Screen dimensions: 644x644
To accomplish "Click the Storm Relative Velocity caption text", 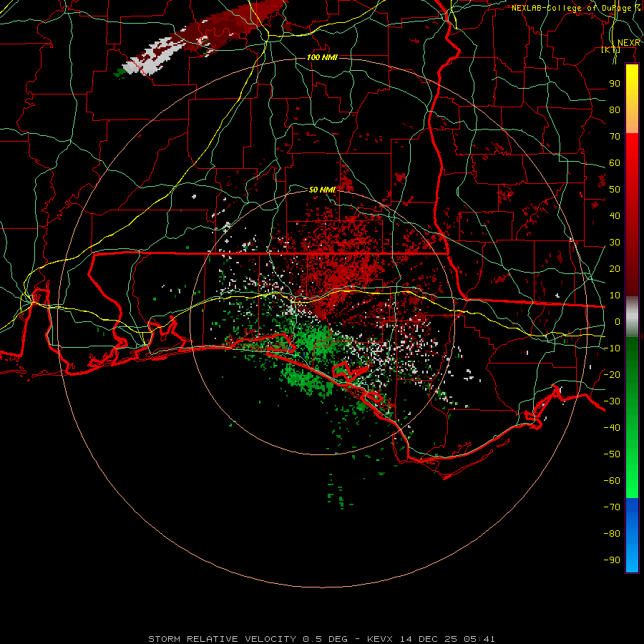I will click(321, 639).
